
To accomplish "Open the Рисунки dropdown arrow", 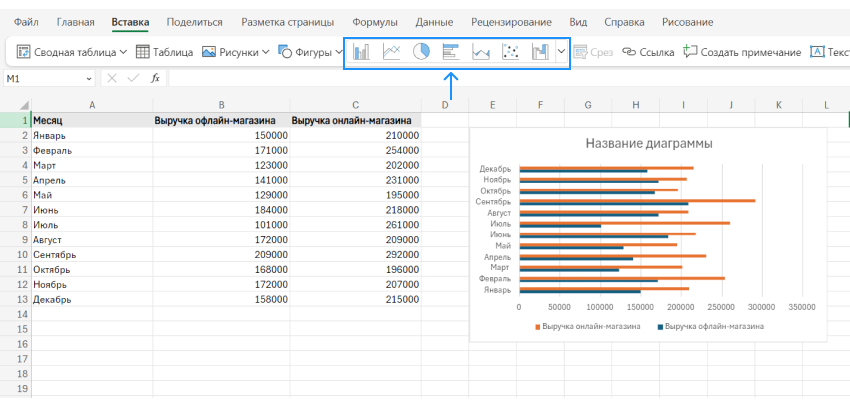I will click(x=266, y=52).
